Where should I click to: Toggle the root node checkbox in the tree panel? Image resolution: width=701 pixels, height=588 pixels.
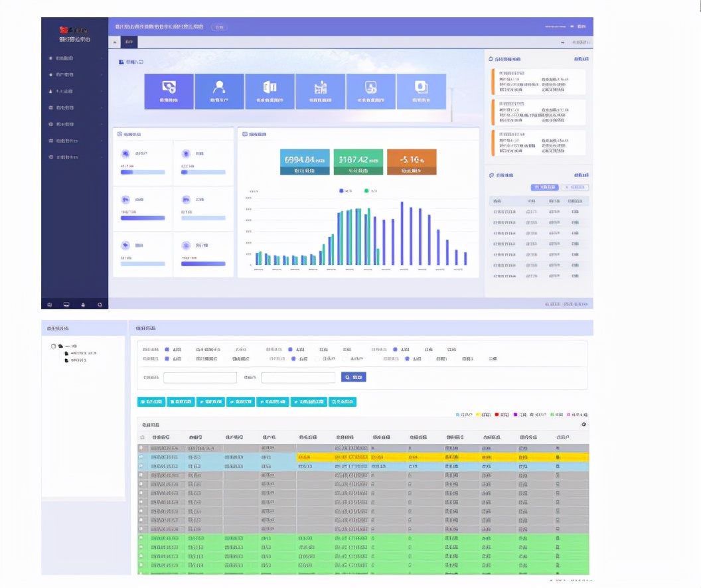pos(53,346)
